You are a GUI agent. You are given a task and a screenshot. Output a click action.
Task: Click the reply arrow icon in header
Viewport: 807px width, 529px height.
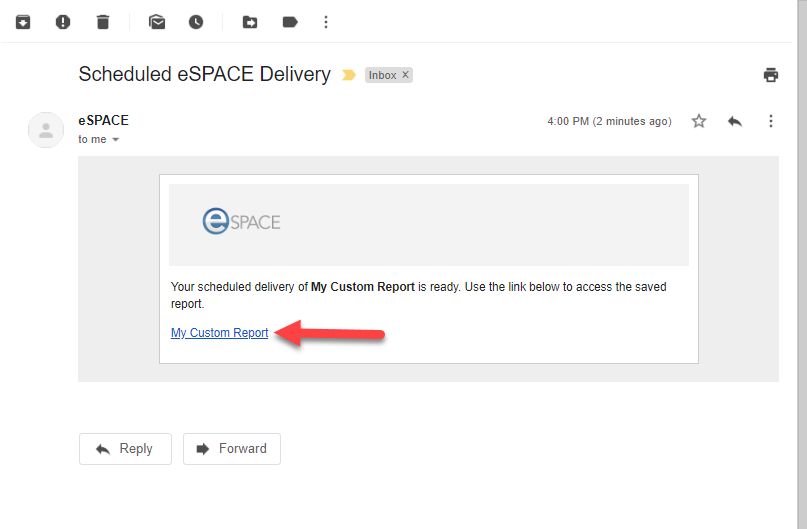pos(735,121)
